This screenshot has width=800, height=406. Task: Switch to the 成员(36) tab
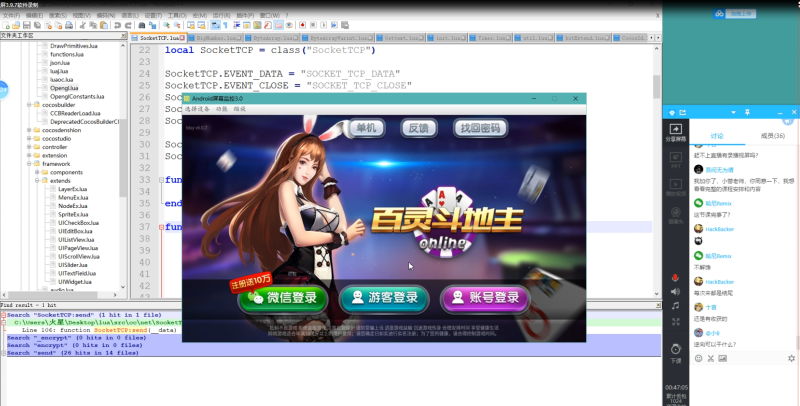pyautogui.click(x=772, y=136)
